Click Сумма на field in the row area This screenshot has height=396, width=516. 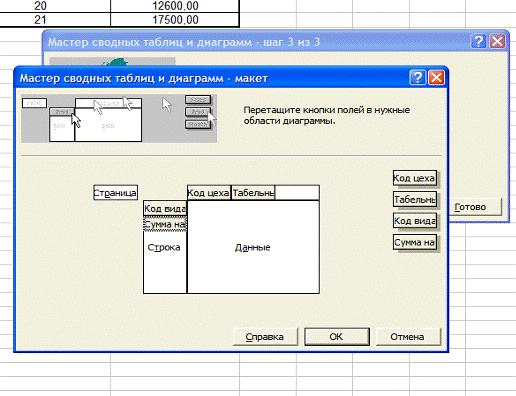tap(165, 224)
